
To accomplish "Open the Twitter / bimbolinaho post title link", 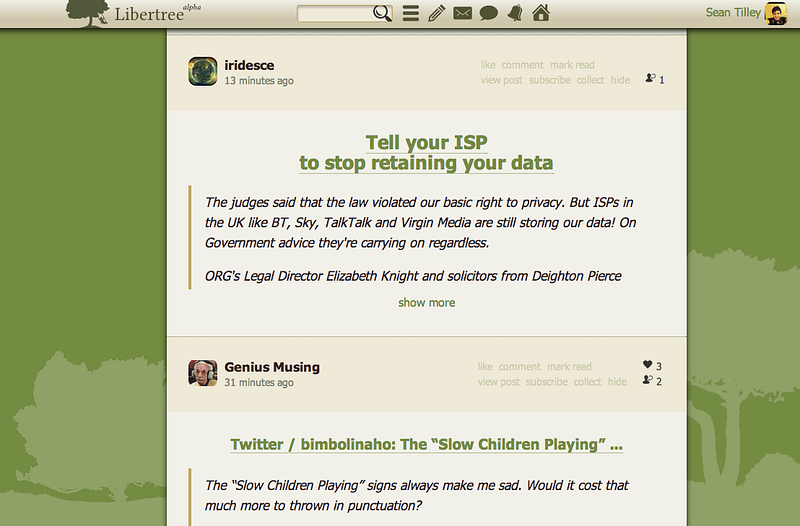I will pos(427,444).
